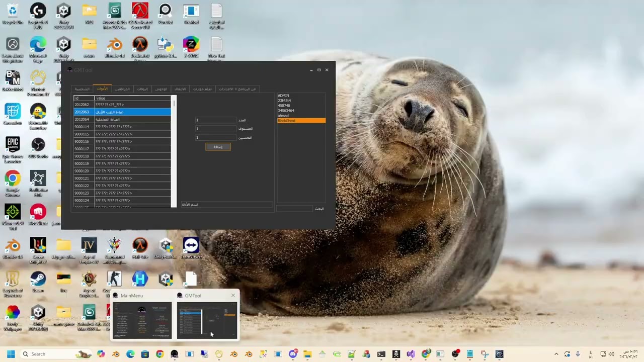Switch to the الشخصية tab

click(82, 89)
